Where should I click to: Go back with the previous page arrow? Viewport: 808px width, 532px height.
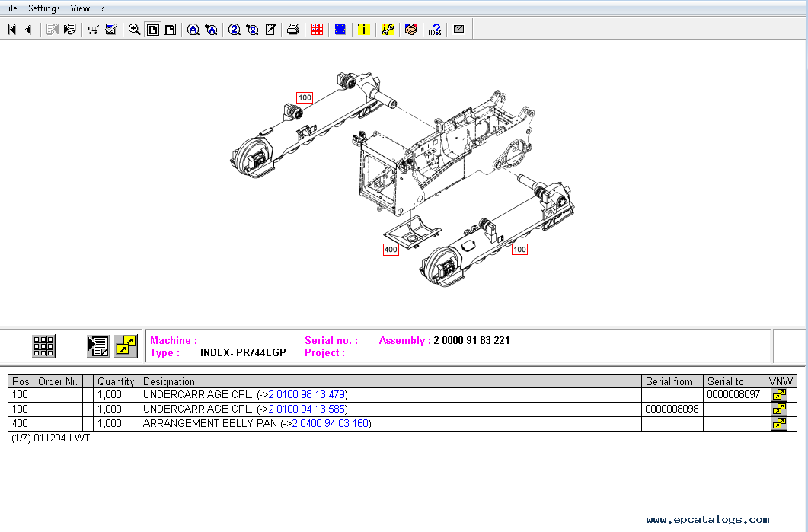(x=29, y=30)
